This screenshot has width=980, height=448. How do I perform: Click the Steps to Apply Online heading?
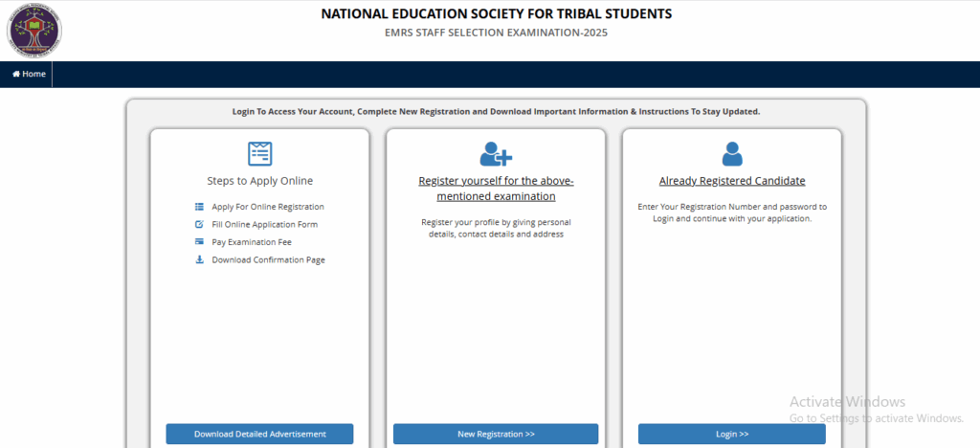click(x=259, y=181)
